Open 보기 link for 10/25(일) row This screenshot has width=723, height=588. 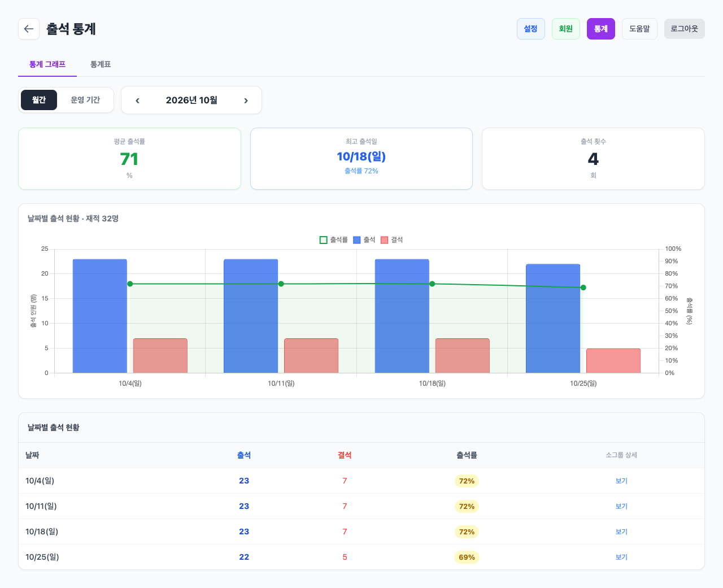(621, 557)
